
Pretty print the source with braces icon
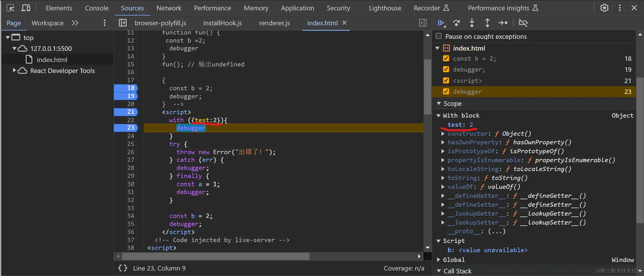coord(123,268)
